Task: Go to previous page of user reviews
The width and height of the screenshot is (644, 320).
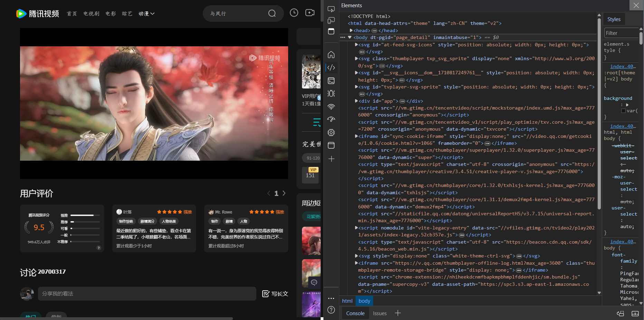Action: point(269,193)
